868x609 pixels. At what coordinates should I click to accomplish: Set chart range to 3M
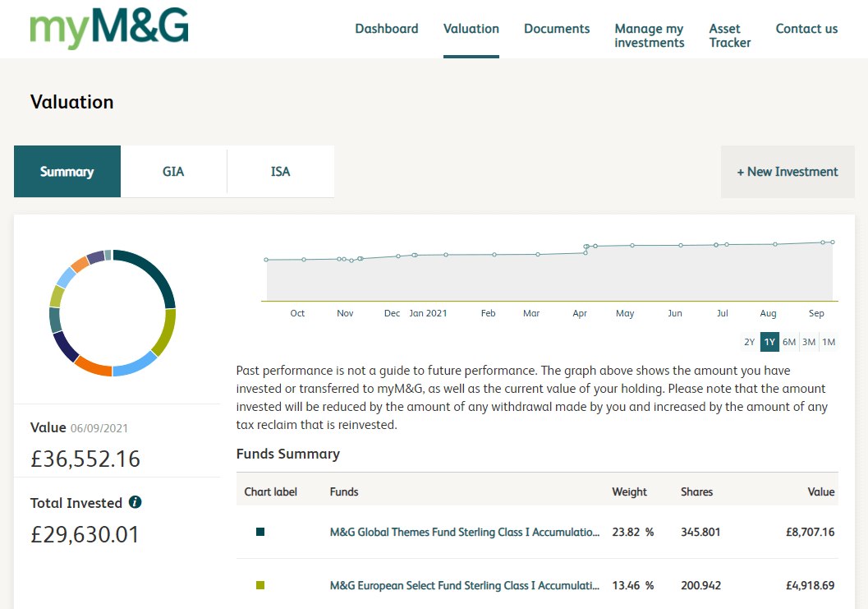809,342
